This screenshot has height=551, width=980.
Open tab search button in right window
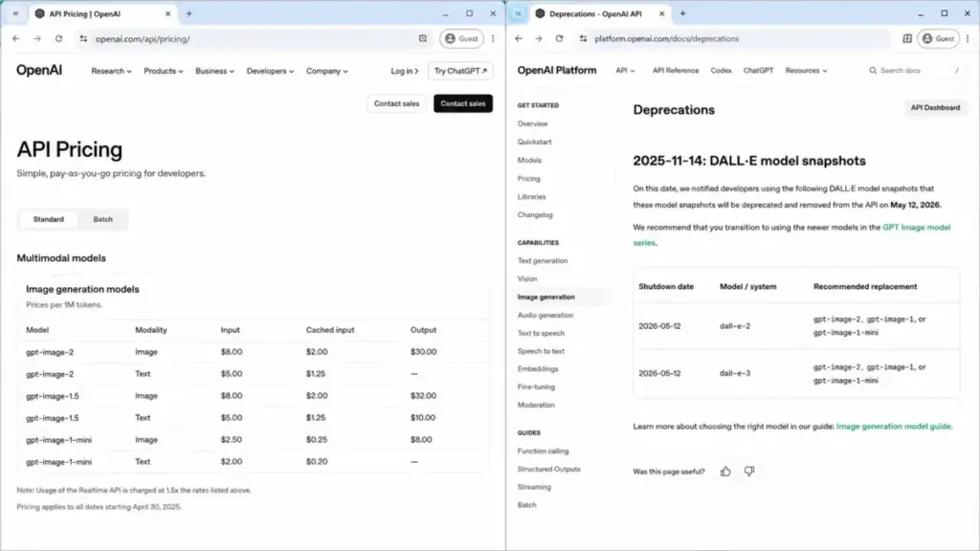click(x=518, y=13)
